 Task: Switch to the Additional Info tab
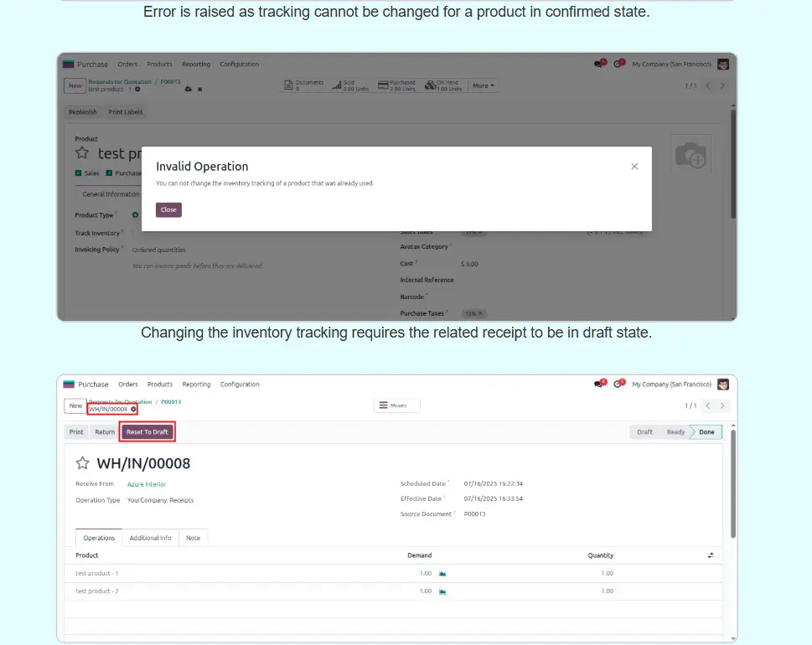pyautogui.click(x=150, y=538)
